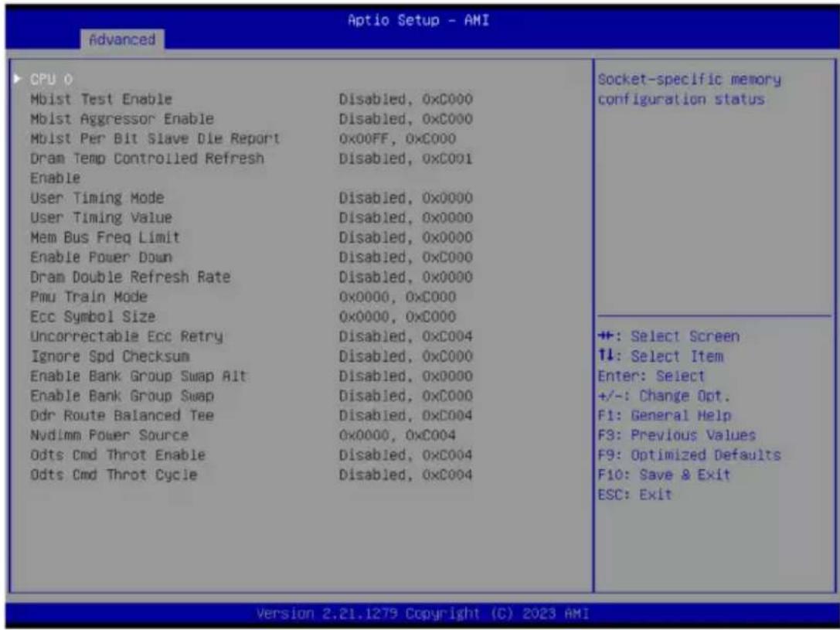Select Mbist Aggressor Enable label
Viewport: 840px width, 630px height.
[122, 119]
